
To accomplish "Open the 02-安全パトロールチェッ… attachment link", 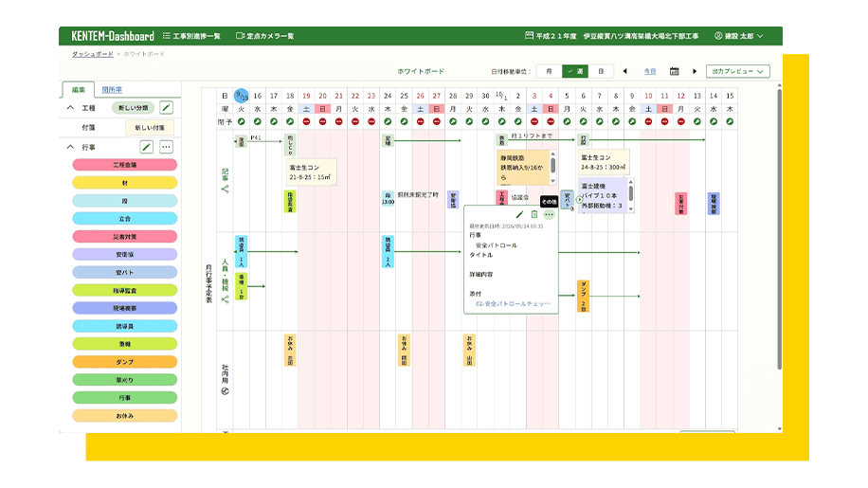I will click(x=514, y=304).
